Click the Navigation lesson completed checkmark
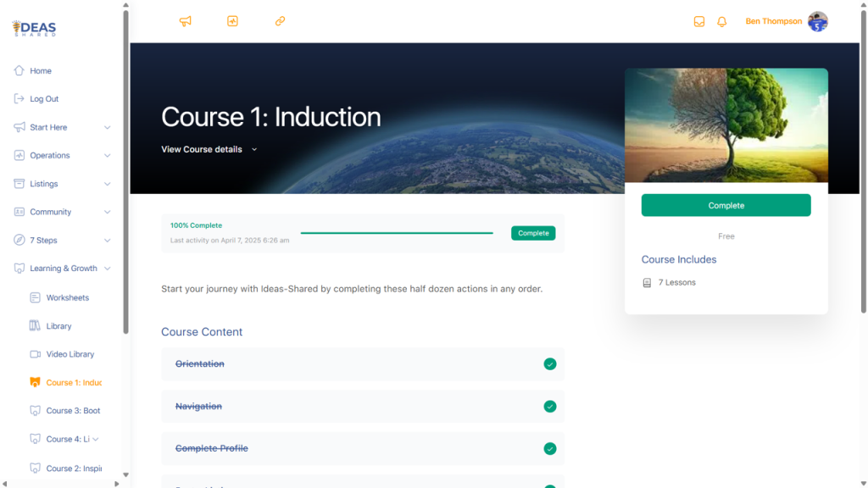This screenshot has height=488, width=868. click(x=549, y=407)
